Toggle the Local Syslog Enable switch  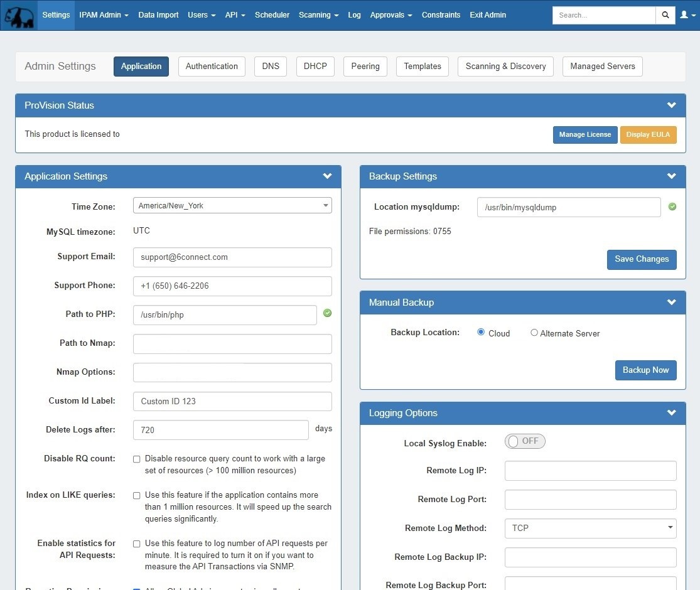click(x=525, y=441)
